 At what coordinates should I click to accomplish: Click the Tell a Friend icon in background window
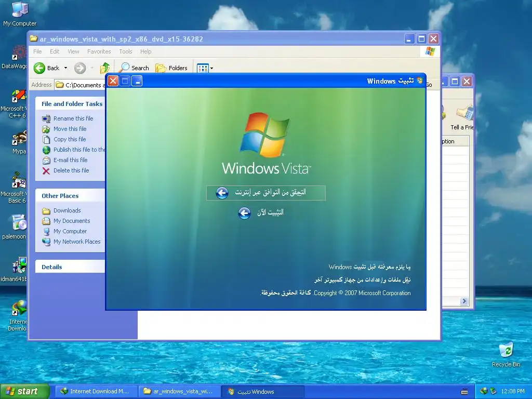(x=464, y=113)
